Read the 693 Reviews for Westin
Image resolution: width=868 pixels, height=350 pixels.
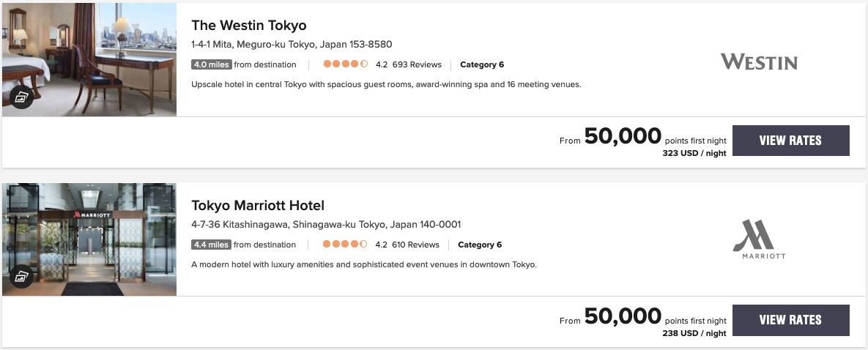pos(417,64)
